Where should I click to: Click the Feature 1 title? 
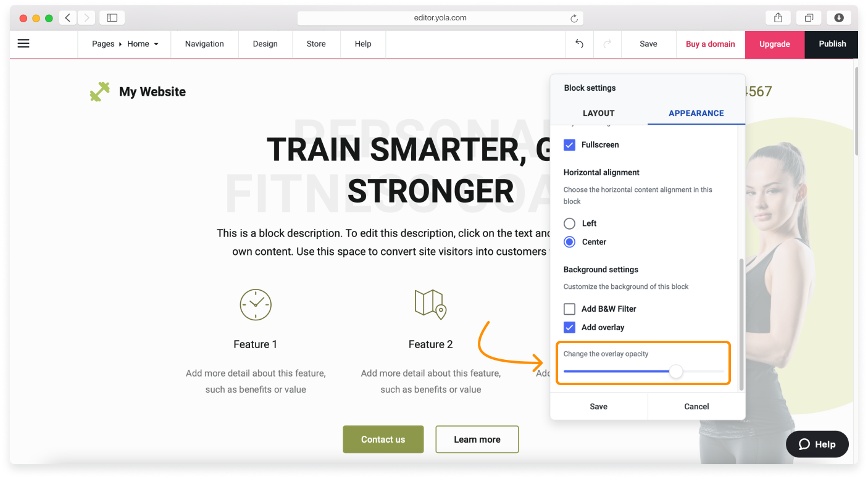(256, 344)
